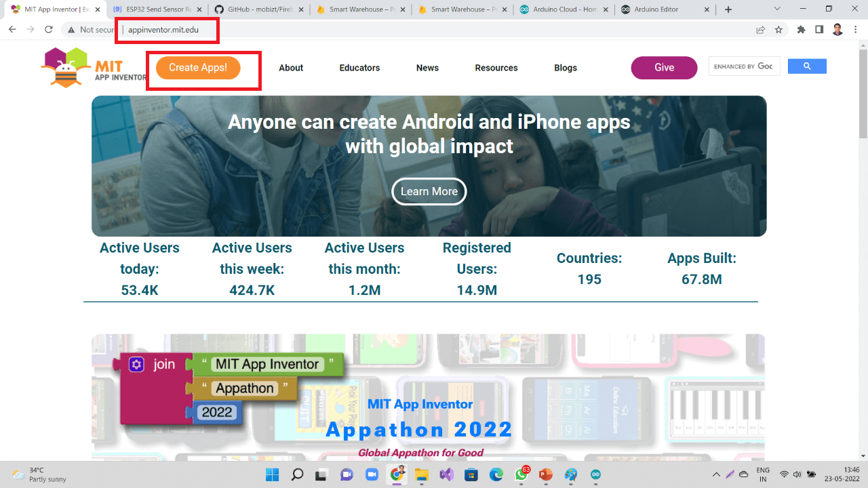Open the About menu item

click(x=291, y=68)
